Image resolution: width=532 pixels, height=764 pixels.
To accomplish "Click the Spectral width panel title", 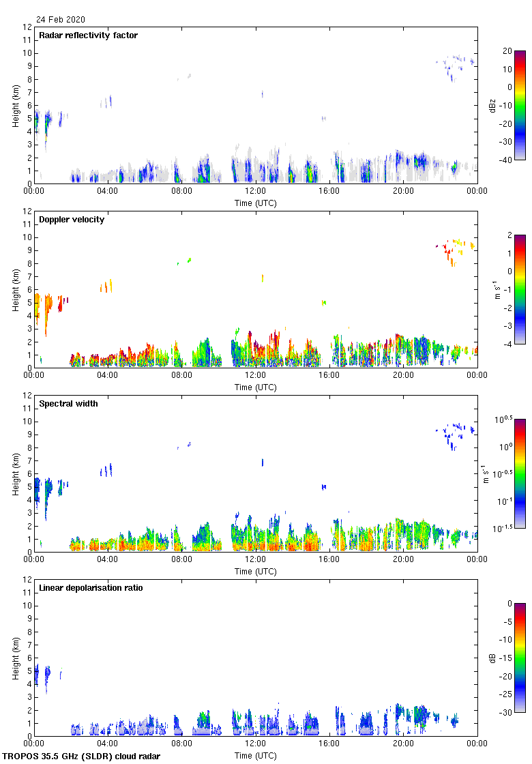I will [x=69, y=404].
